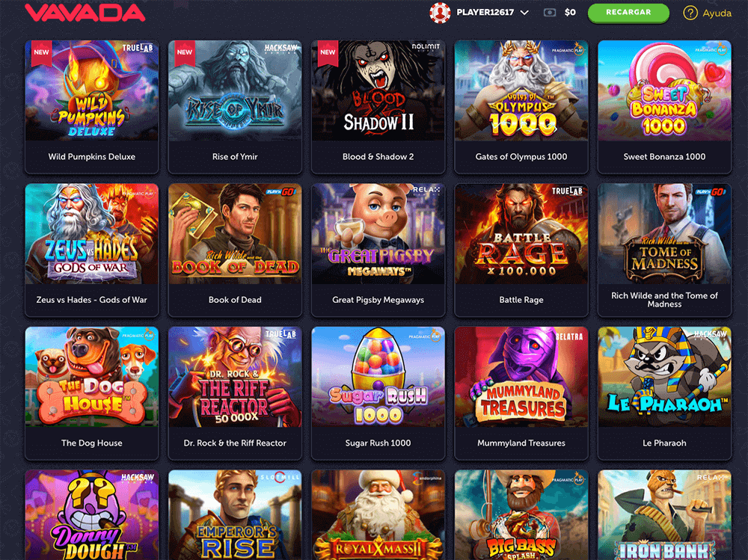Click NEW badge on Blood & Shadow 2
748x560 pixels.
pos(328,52)
